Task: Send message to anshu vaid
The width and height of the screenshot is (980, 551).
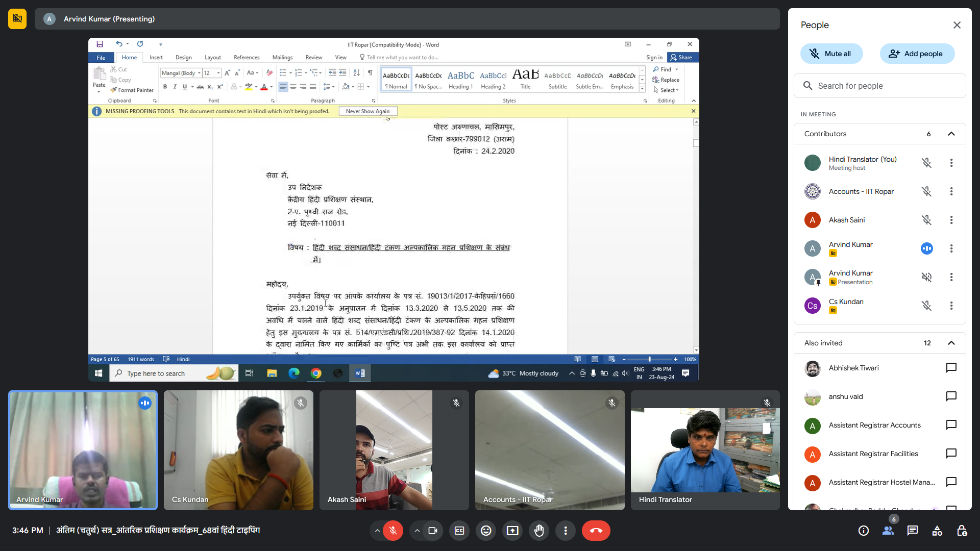Action: click(951, 396)
